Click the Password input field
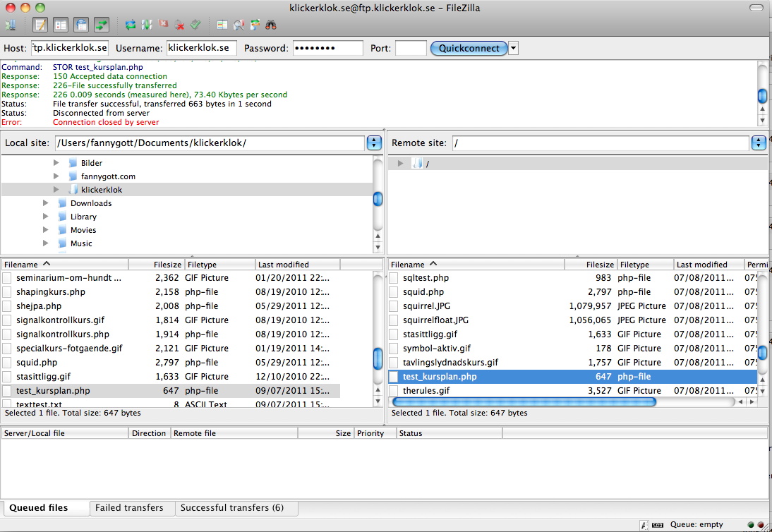Viewport: 772px width, 532px height. (x=328, y=48)
